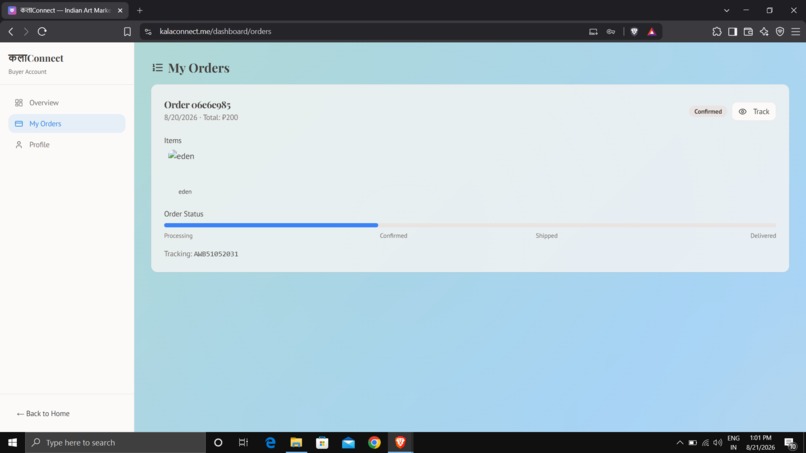
Task: Open Mail app from taskbar
Action: click(x=349, y=442)
